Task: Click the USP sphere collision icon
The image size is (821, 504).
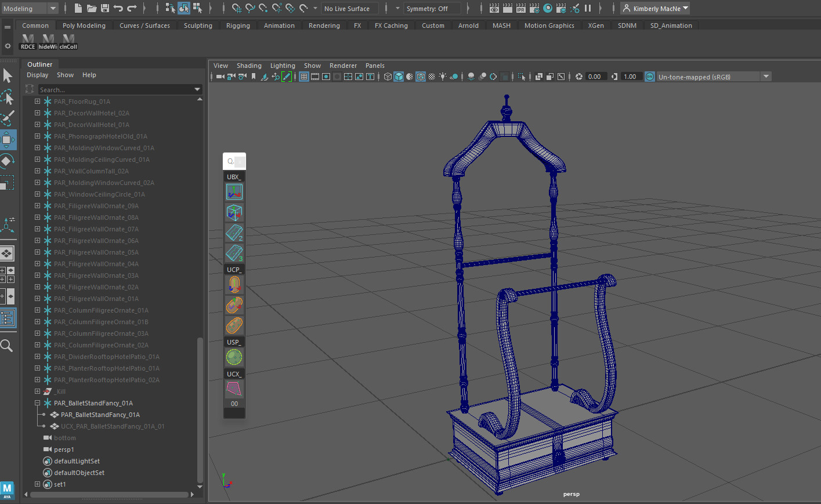Action: coord(234,357)
